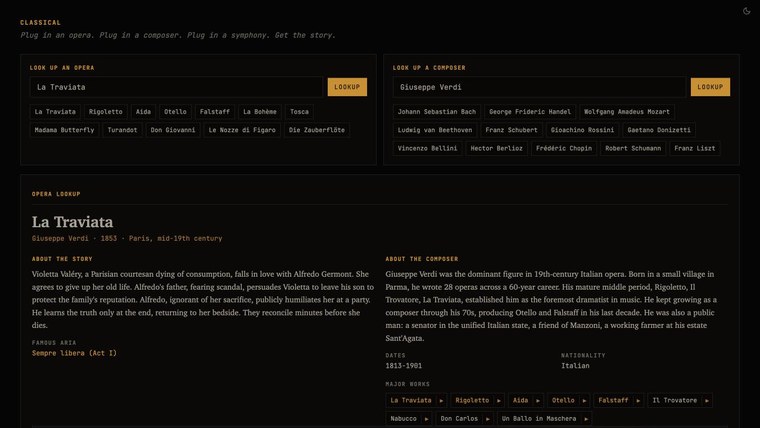Click the composer LOOKUP button
Screen dimensions: 760x428
[710, 87]
